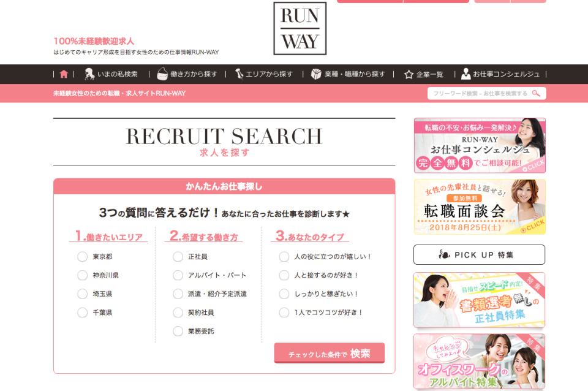The height and width of the screenshot is (391, 588).
Task: Click the woman icon beside いまの私検索
Action: 89,74
